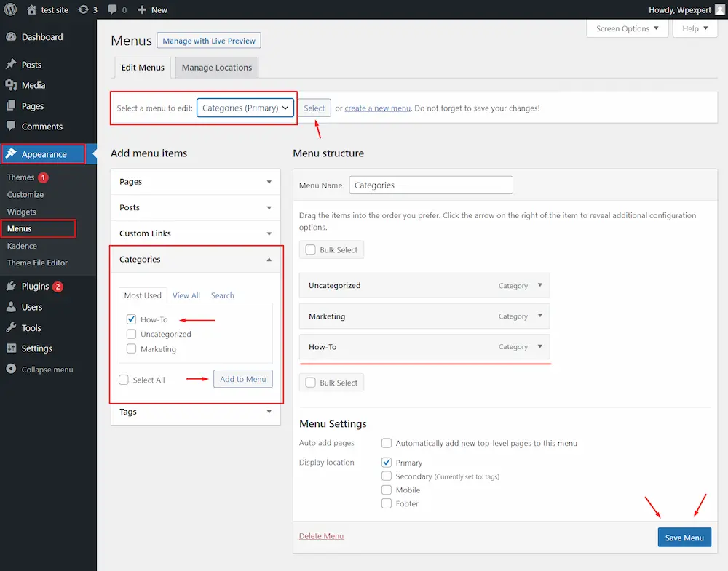The width and height of the screenshot is (728, 571).
Task: Enable automatically add new top-level pages
Action: coord(387,443)
